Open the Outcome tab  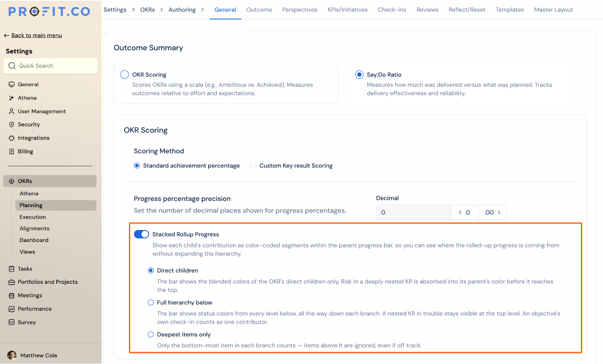coord(259,9)
